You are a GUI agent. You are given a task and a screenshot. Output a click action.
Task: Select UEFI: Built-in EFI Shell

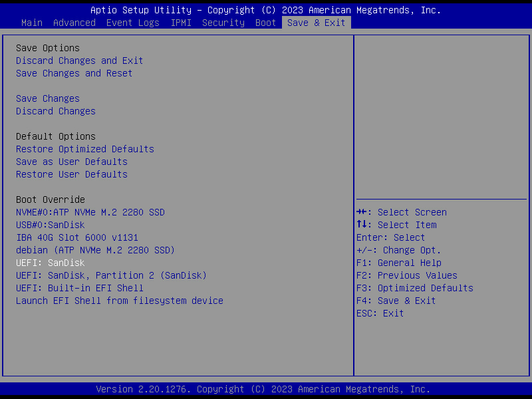(79, 288)
